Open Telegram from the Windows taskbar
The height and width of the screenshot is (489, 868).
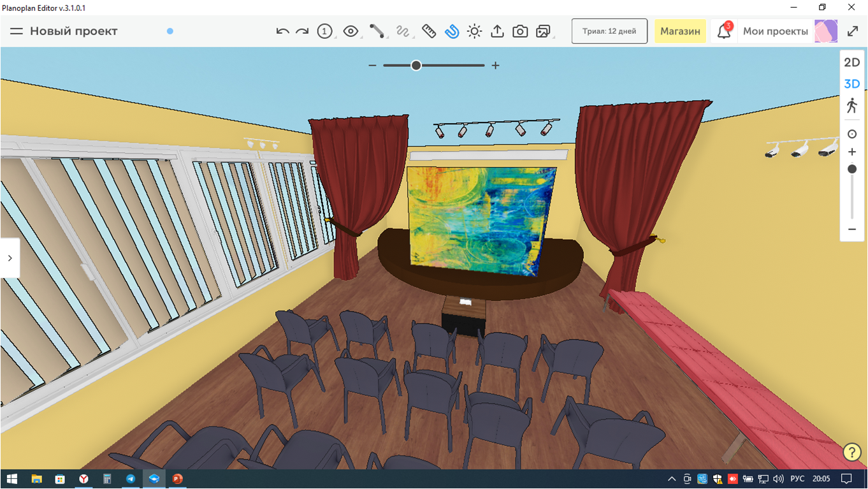pyautogui.click(x=131, y=479)
